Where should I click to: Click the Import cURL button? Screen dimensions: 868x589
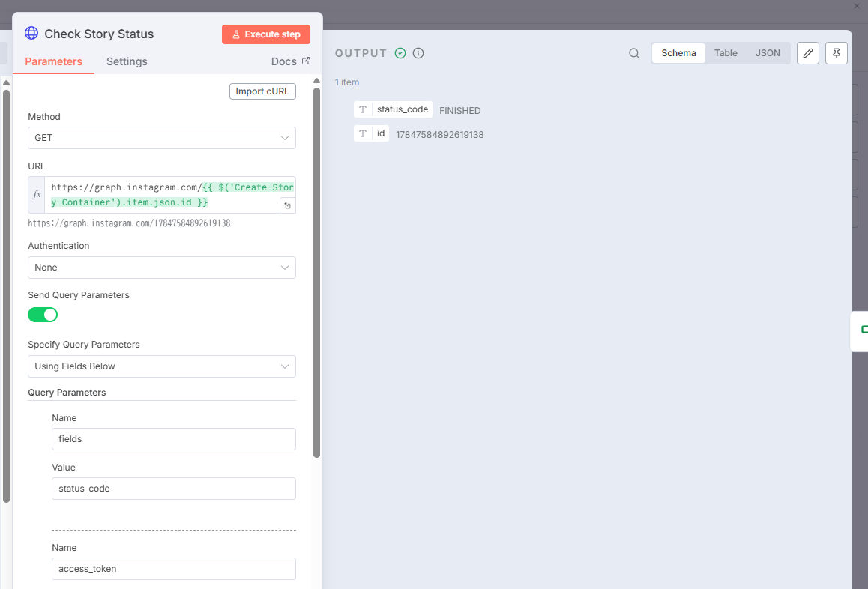pyautogui.click(x=262, y=91)
